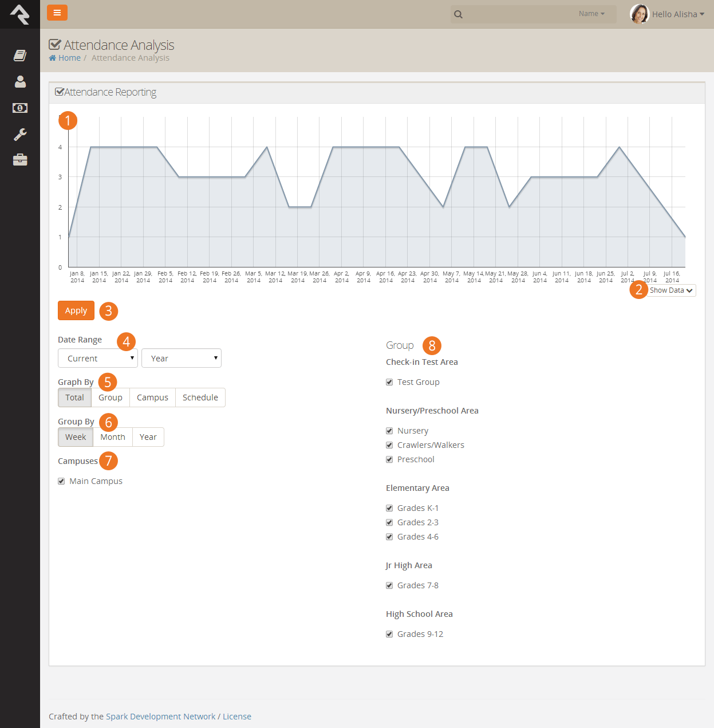Open the person icon in sidebar
This screenshot has width=714, height=728.
[x=20, y=81]
